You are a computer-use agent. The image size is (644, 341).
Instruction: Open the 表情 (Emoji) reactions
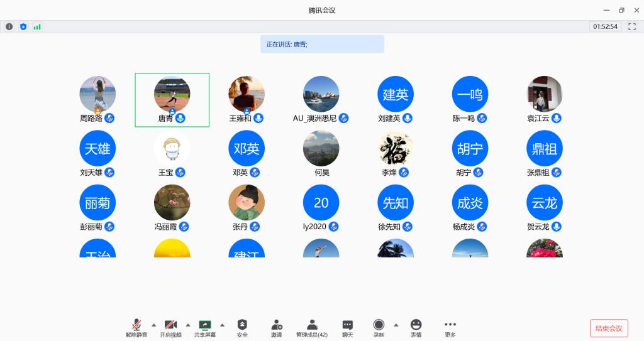pyautogui.click(x=416, y=325)
